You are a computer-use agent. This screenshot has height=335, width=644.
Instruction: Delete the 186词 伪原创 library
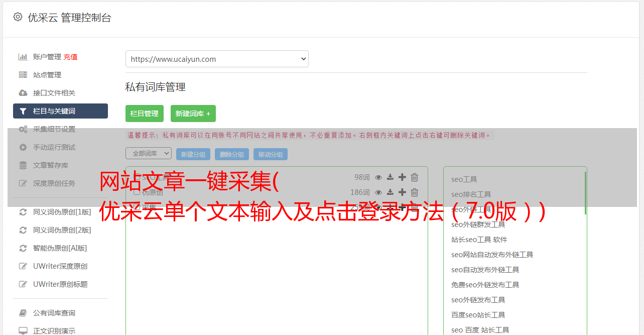[415, 192]
